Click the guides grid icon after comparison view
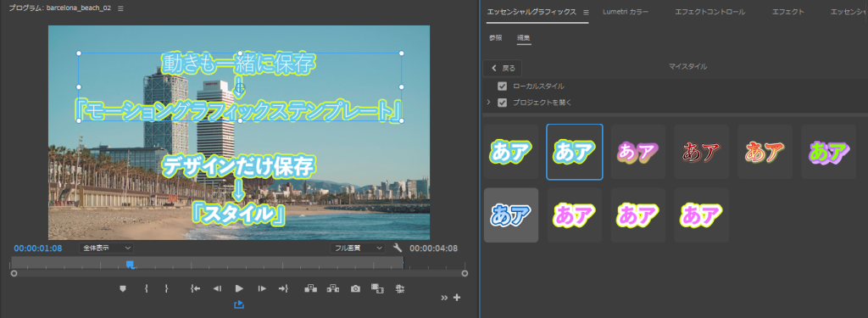The height and width of the screenshot is (318, 868). pos(400,288)
